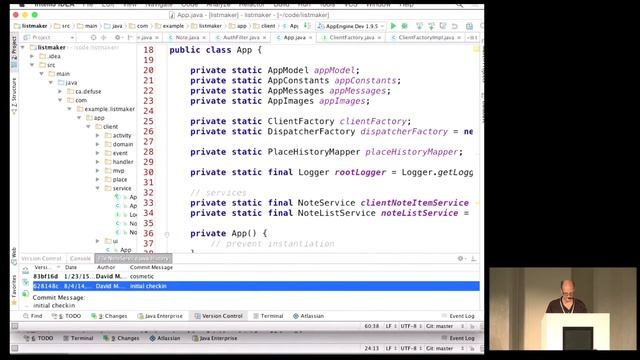Show the hidden editor tabs overflow list
This screenshot has height=360, width=640.
click(472, 38)
